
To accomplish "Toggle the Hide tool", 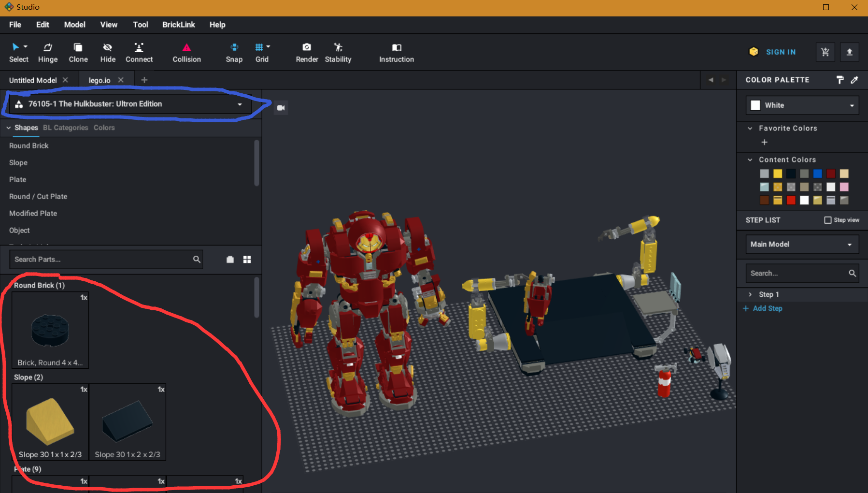I will pos(108,52).
